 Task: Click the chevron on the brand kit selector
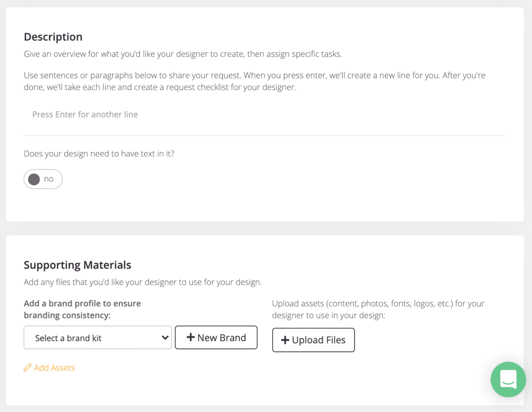(x=164, y=337)
